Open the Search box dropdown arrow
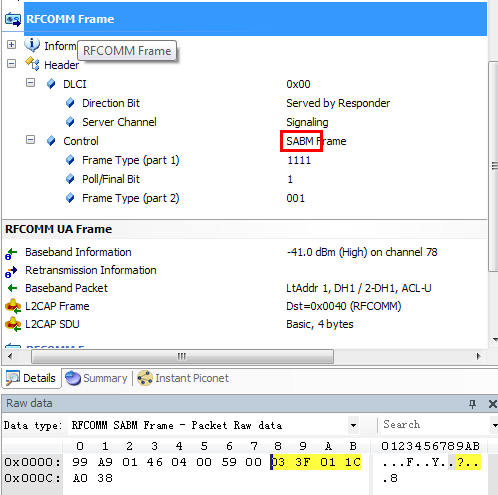Viewport: 498px width, 495px height. pyautogui.click(x=494, y=425)
